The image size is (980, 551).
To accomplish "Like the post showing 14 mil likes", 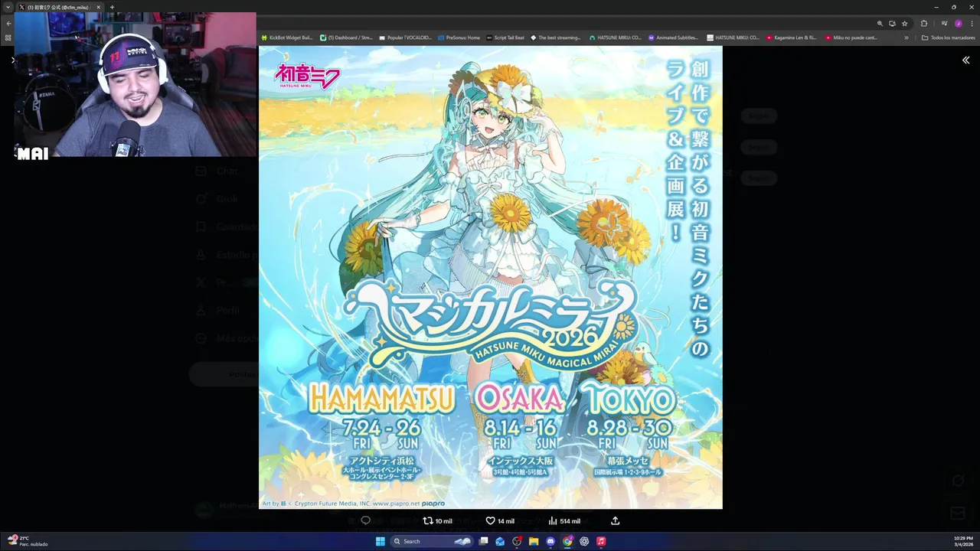I will [x=499, y=520].
